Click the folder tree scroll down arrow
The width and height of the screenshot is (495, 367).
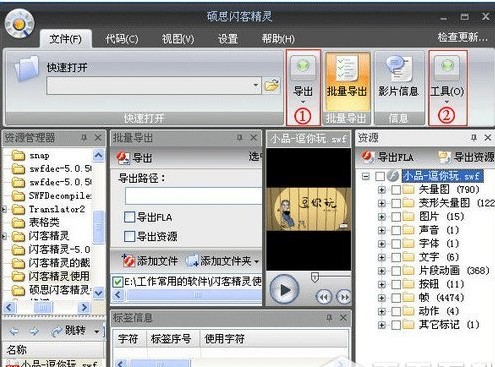[98, 293]
